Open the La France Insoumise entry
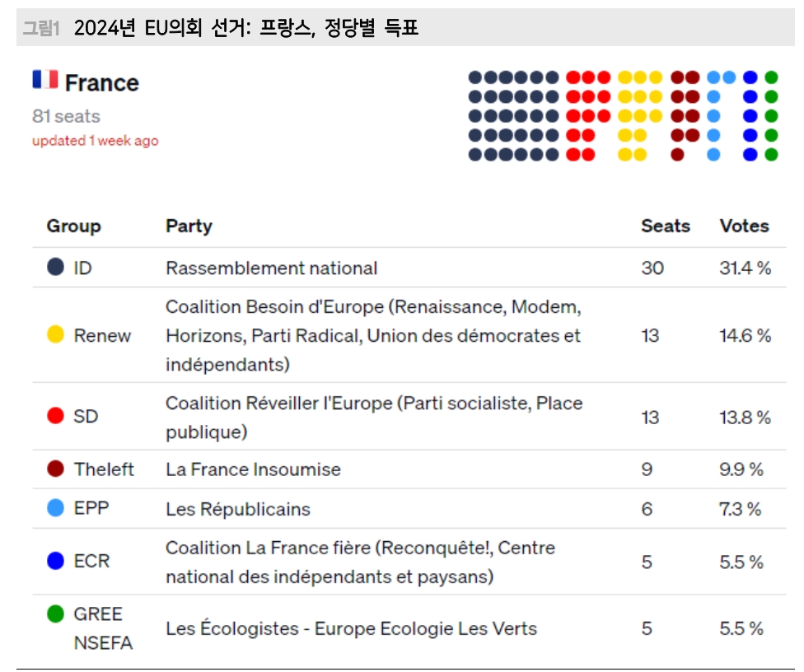This screenshot has width=804, height=672. [x=253, y=469]
